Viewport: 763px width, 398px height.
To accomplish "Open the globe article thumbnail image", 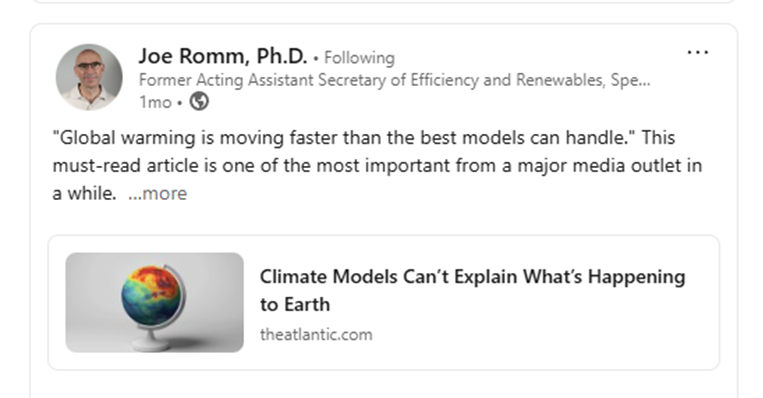I will click(155, 302).
